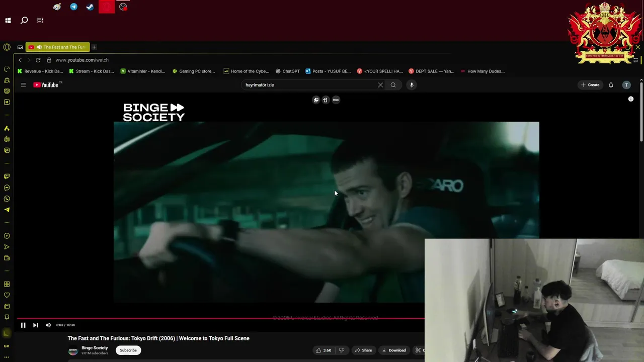Dislike the video
Screen dimensions: 644x362
click(342, 350)
